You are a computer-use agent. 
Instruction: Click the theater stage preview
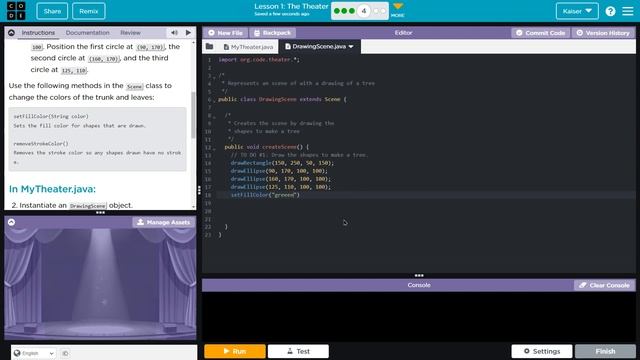tap(100, 284)
